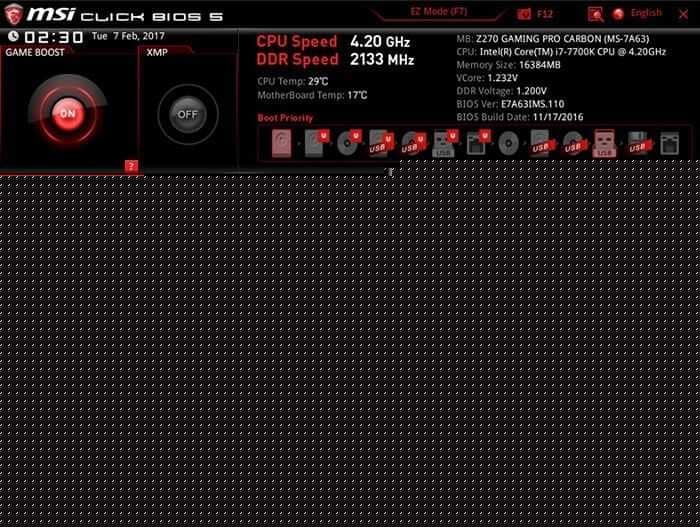Change the English language setting

click(646, 13)
